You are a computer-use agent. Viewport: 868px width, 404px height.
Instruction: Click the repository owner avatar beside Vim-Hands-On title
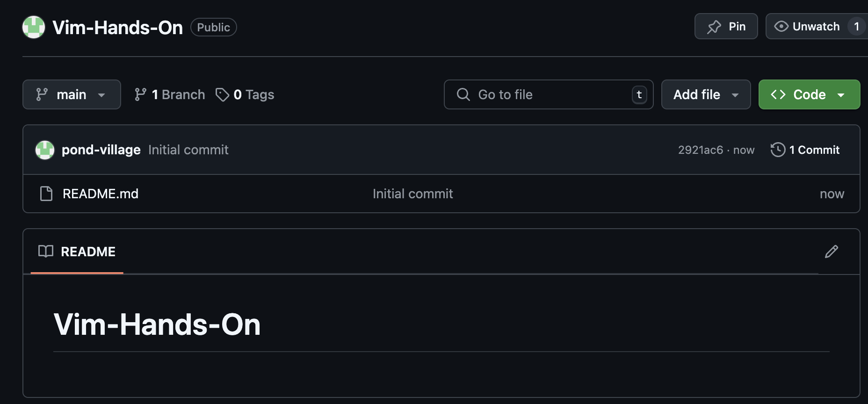[x=34, y=27]
